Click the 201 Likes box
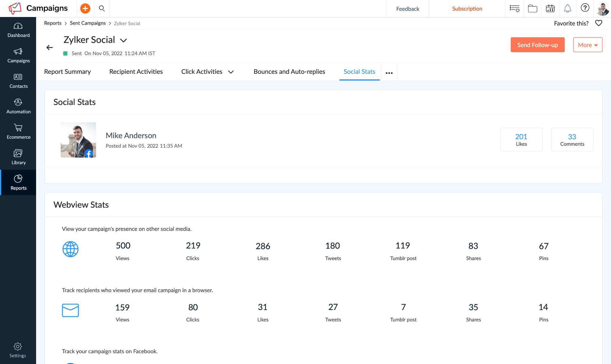This screenshot has width=611, height=364. pyautogui.click(x=521, y=140)
